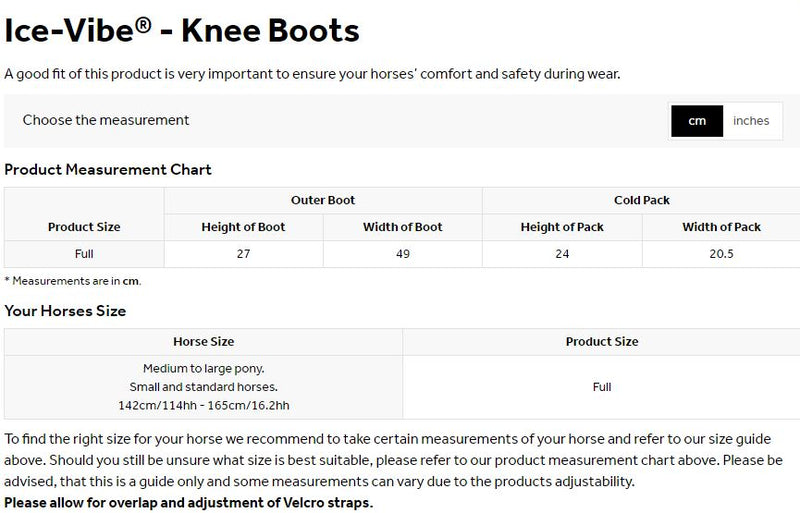The image size is (800, 513).
Task: Switch measurement unit to inches
Action: coord(751,121)
